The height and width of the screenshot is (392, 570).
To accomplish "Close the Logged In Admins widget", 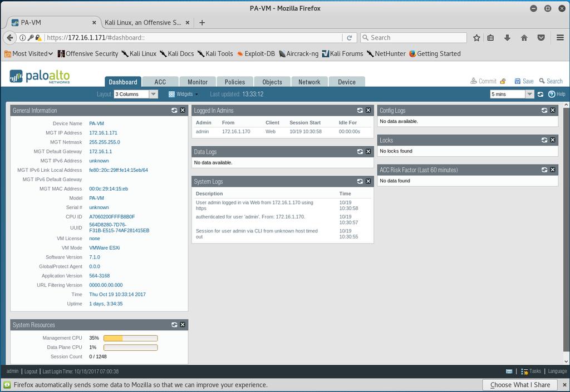I will [368, 110].
